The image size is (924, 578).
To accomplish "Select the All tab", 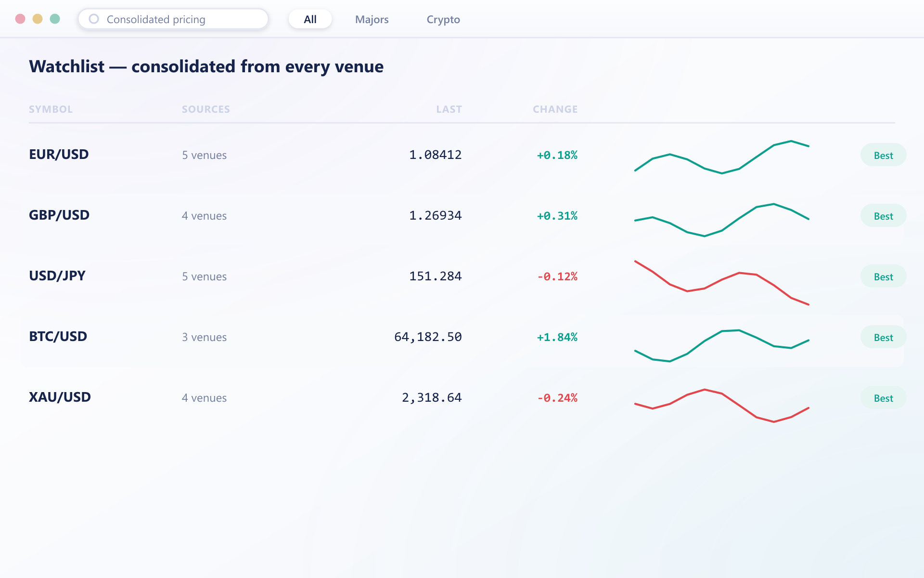I will pyautogui.click(x=310, y=19).
